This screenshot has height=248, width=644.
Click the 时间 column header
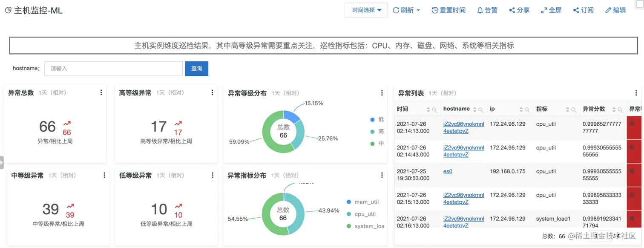click(402, 109)
